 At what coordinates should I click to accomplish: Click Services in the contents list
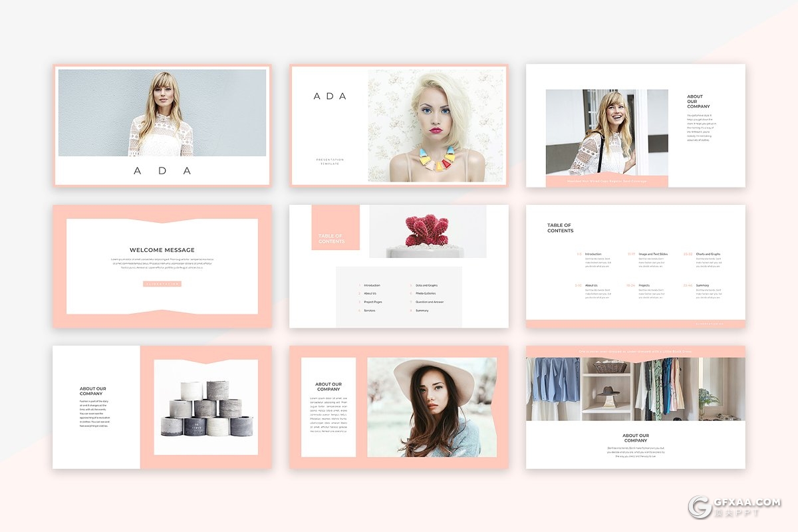[x=370, y=311]
